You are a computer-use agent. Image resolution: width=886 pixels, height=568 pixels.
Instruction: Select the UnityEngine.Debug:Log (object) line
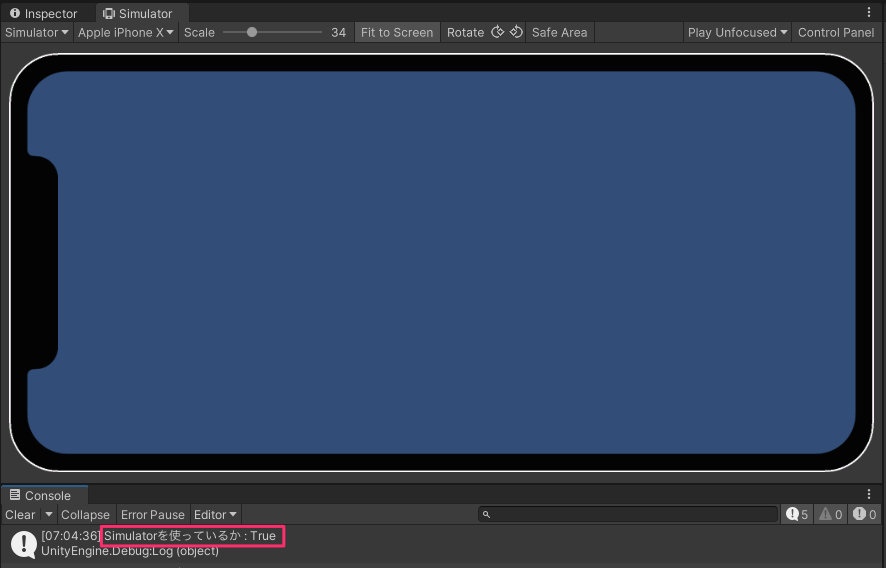tap(130, 550)
